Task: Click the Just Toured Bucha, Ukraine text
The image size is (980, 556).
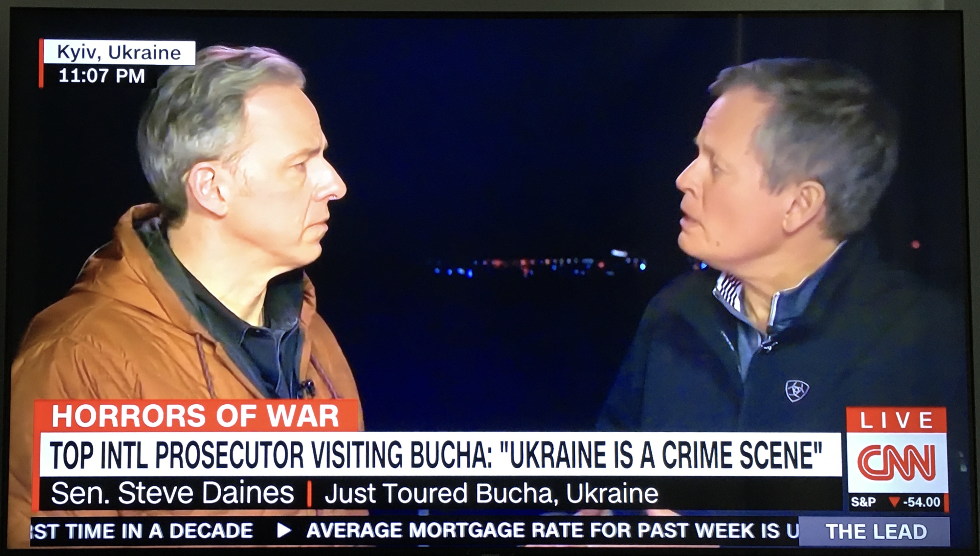Action: coord(491,493)
